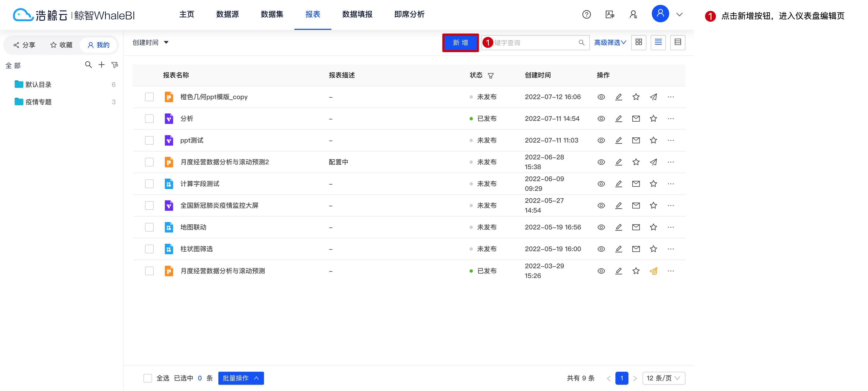
Task: Change the 12 条/页 page size
Action: pos(663,378)
